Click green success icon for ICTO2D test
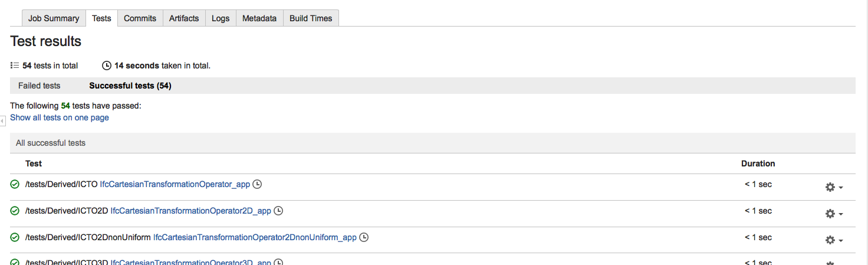The height and width of the screenshot is (265, 868). point(15,211)
